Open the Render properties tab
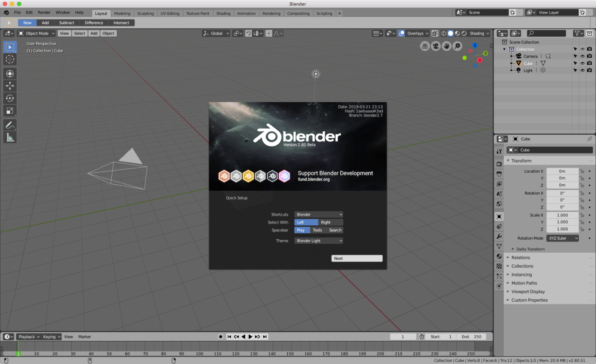The width and height of the screenshot is (596, 364). (499, 164)
